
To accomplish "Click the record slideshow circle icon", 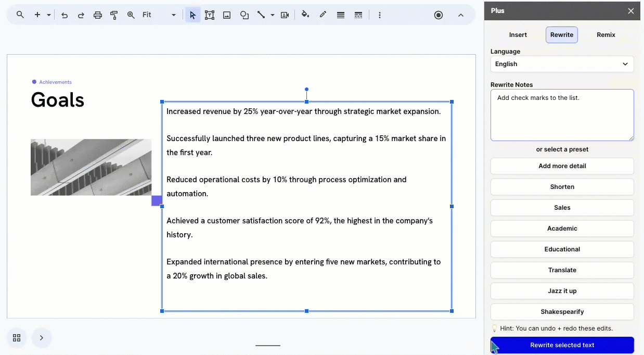I will point(439,15).
